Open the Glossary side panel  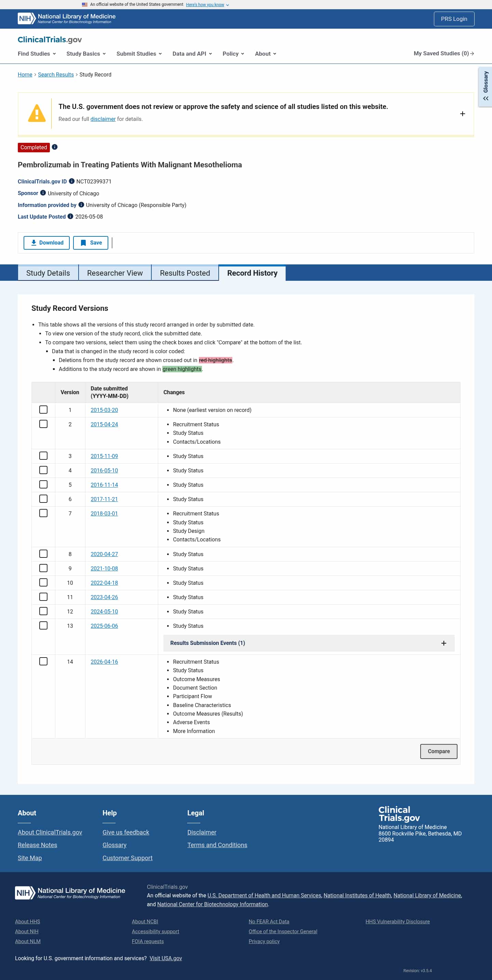[x=485, y=87]
